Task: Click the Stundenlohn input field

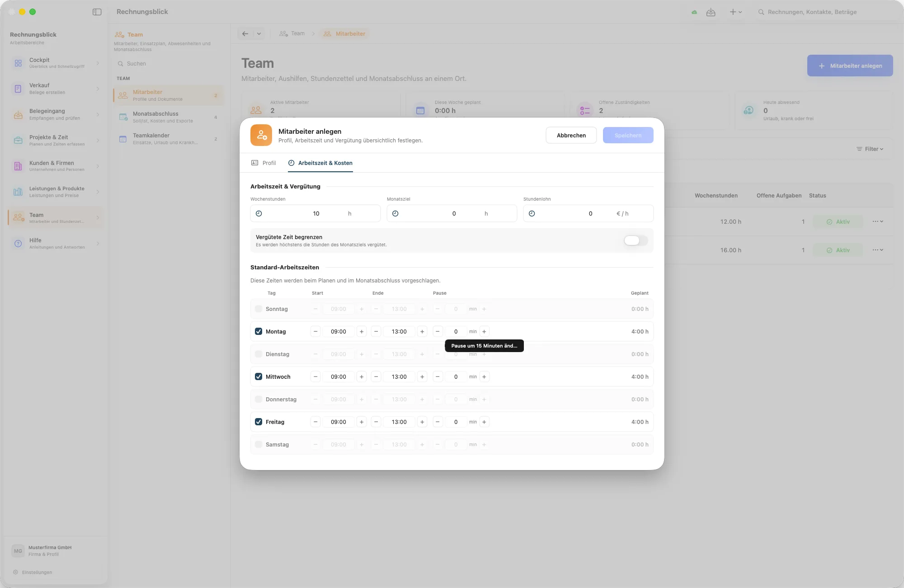Action: click(588, 213)
